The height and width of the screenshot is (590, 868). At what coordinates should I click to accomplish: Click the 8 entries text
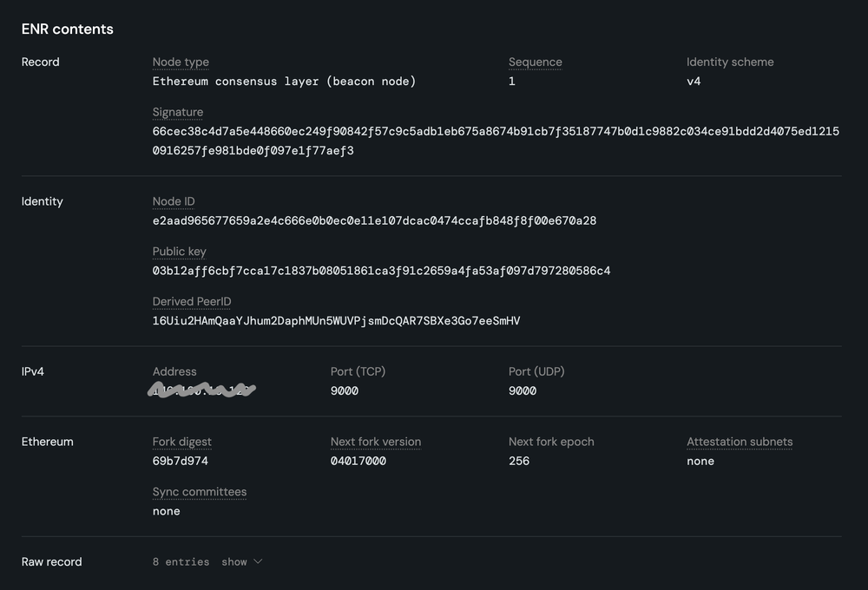click(x=181, y=561)
